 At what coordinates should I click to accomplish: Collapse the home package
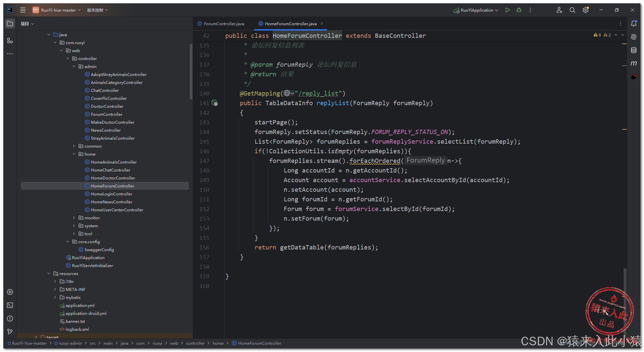[x=74, y=154]
